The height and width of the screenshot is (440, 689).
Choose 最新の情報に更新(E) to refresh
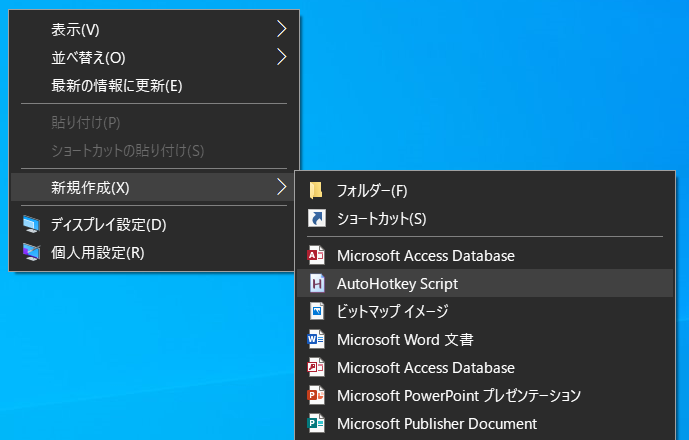tap(154, 85)
